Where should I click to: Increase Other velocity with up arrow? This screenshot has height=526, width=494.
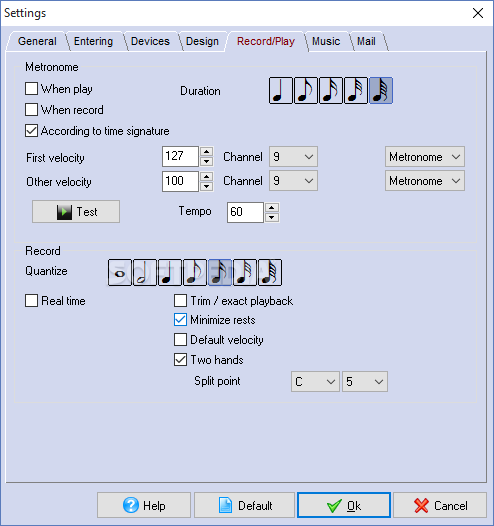pos(207,176)
